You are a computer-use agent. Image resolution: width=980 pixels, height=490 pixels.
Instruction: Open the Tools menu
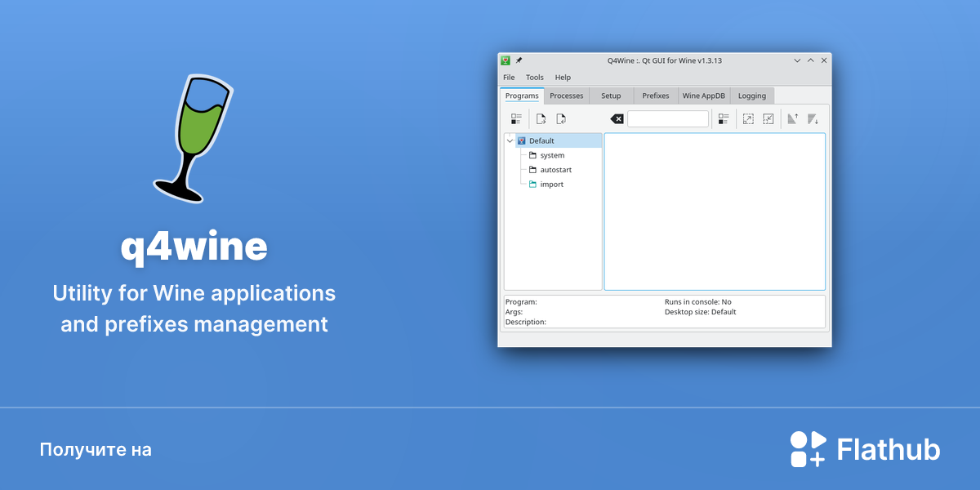coord(535,78)
